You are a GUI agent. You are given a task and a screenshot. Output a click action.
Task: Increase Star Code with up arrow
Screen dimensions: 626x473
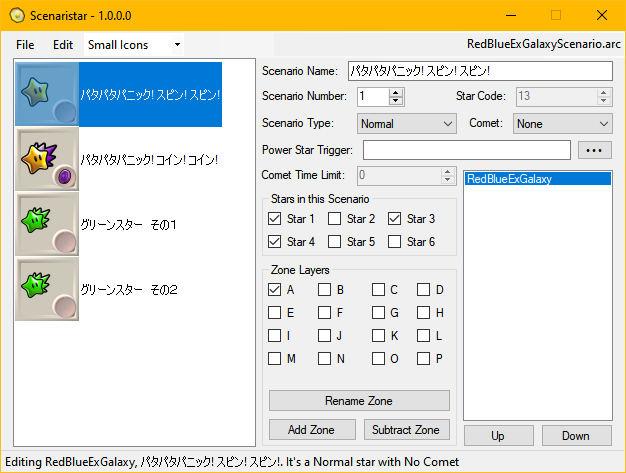coord(604,93)
